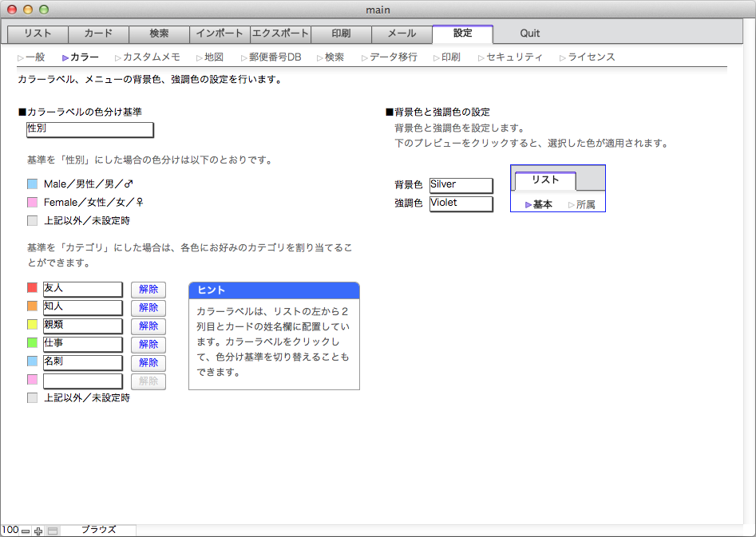Open the ブラウズ mode menu in status bar

99,531
